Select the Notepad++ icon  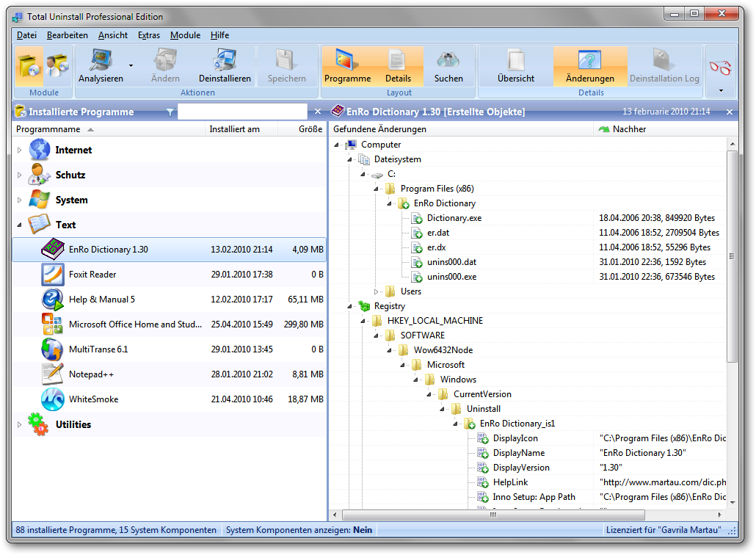[x=53, y=374]
